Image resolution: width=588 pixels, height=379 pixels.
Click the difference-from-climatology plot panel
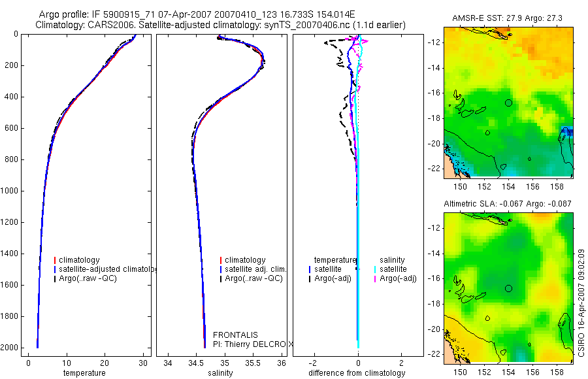358,195
